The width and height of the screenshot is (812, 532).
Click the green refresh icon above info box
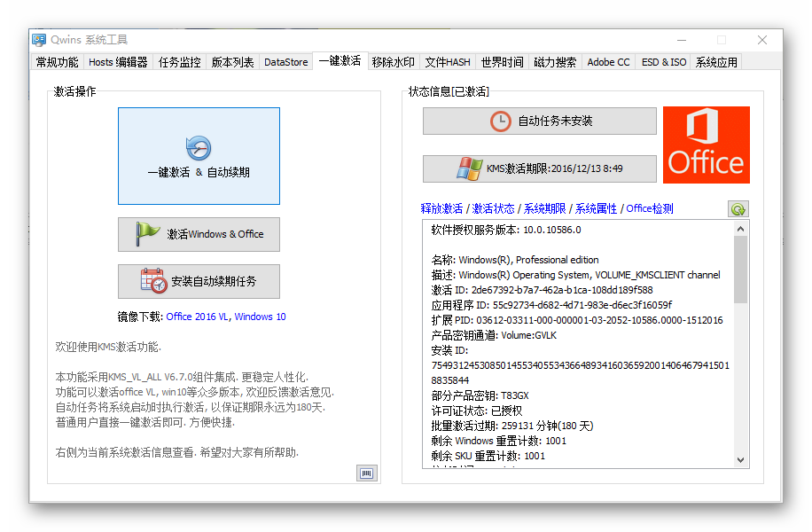click(738, 209)
